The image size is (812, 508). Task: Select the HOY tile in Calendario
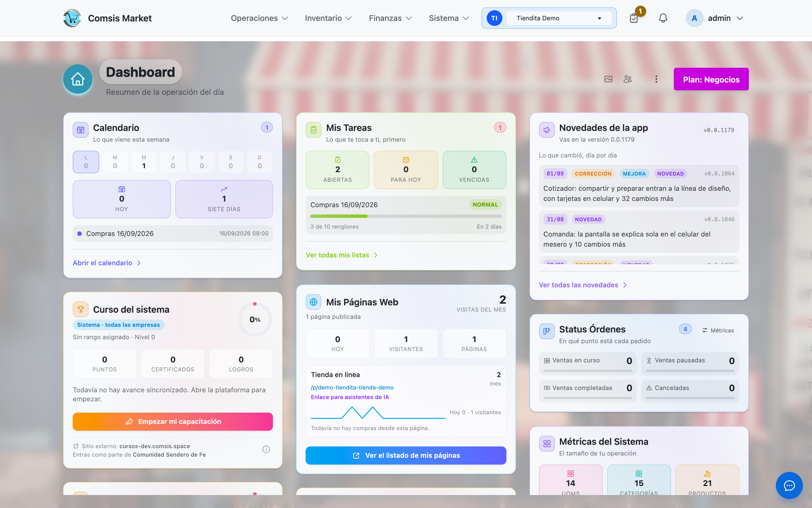pos(122,199)
